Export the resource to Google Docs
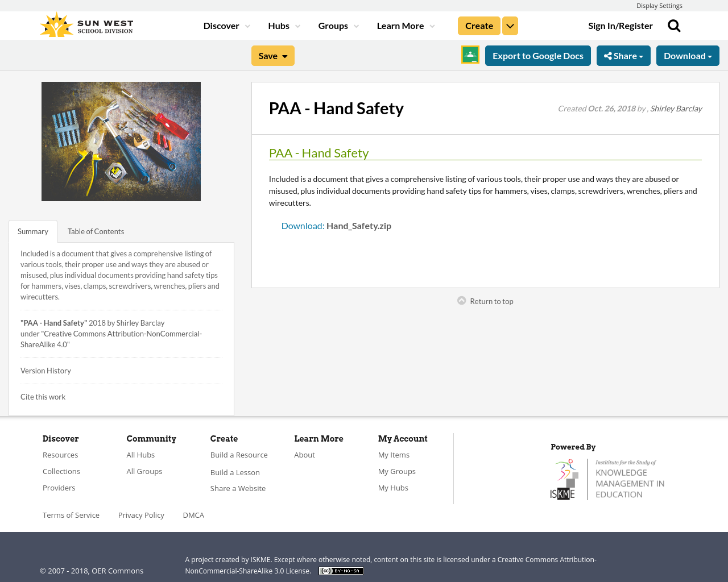728x582 pixels. point(537,55)
